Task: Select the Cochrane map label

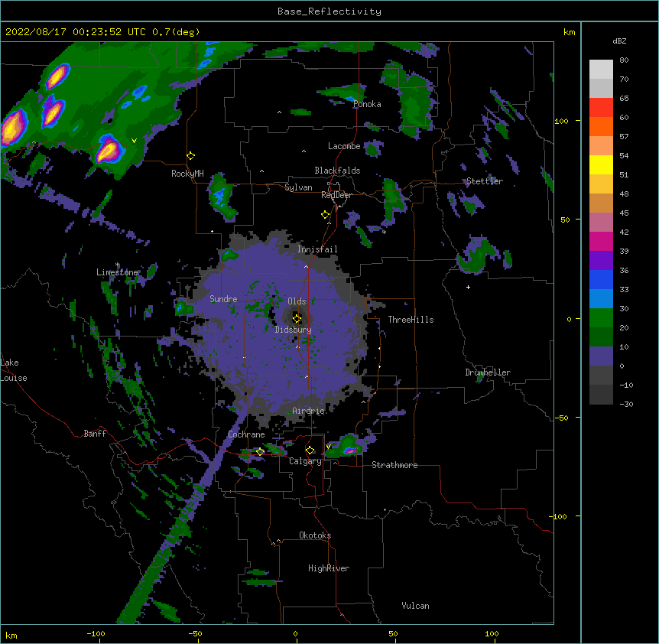Action: (x=246, y=434)
